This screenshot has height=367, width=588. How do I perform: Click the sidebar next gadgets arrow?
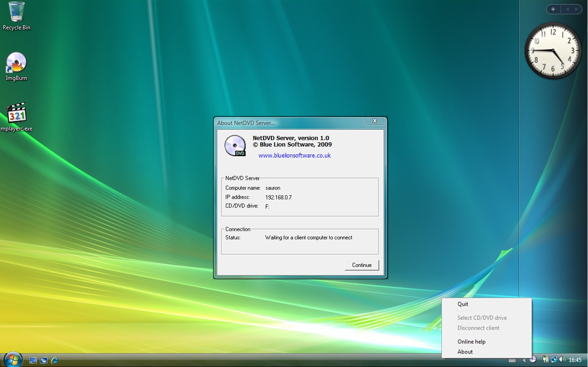coord(576,9)
